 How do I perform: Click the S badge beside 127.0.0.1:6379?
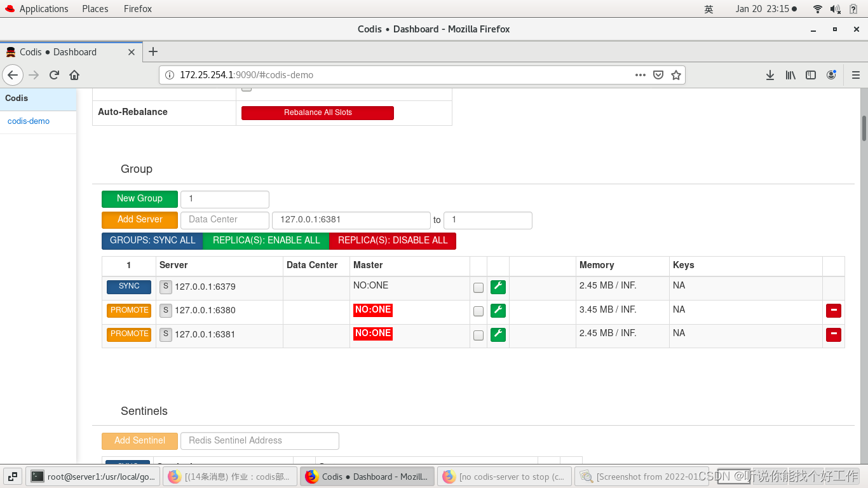point(166,287)
